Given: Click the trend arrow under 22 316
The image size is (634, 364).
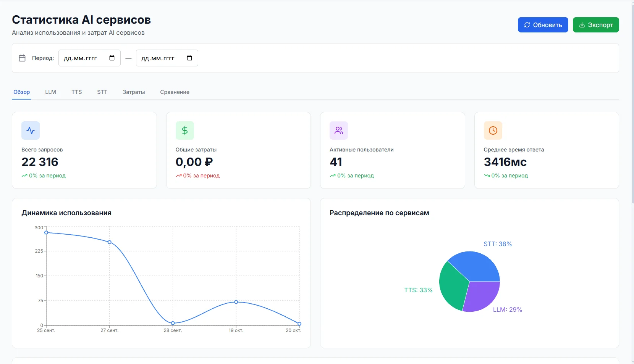Looking at the screenshot, I should [24, 176].
